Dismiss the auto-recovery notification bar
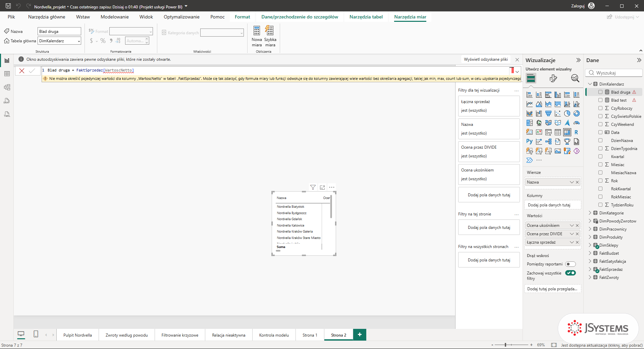 [517, 60]
